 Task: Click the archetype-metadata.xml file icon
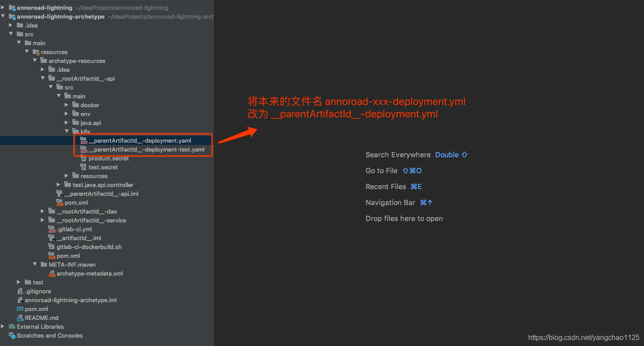pyautogui.click(x=52, y=273)
